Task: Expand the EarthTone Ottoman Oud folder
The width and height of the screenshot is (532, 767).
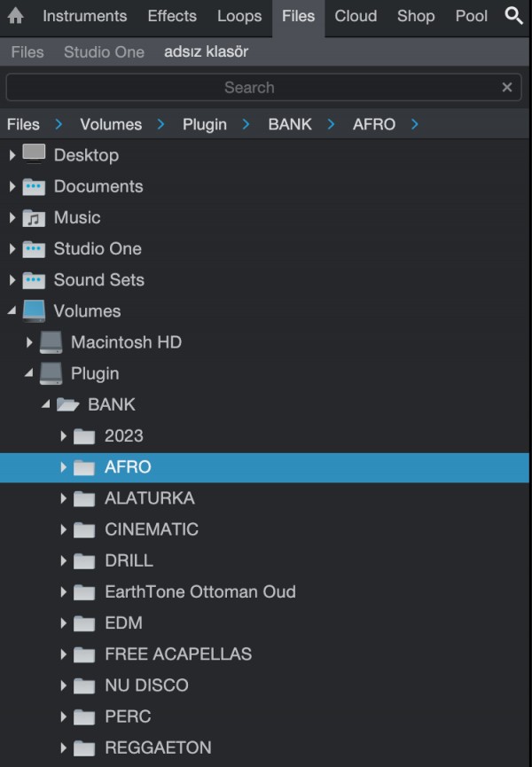Action: click(x=63, y=591)
